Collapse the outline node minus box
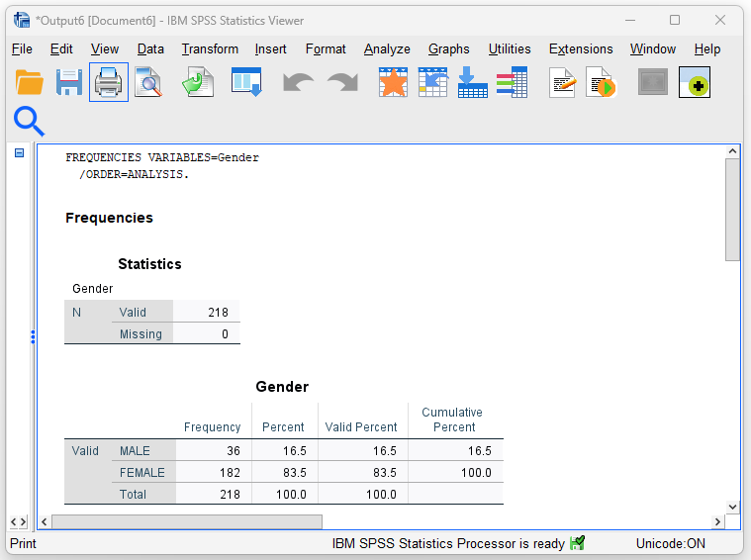The height and width of the screenshot is (560, 751). point(19,152)
